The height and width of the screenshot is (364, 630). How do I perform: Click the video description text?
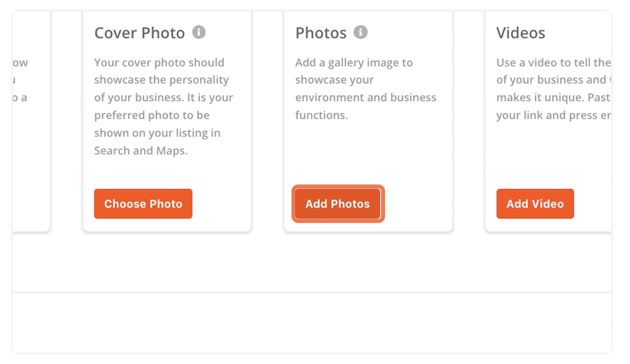[553, 89]
